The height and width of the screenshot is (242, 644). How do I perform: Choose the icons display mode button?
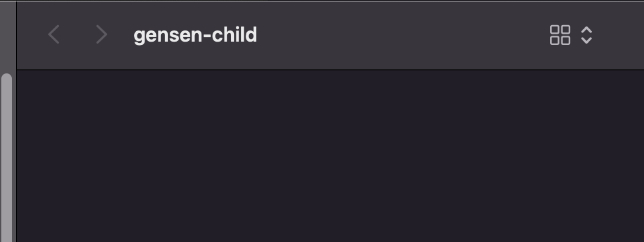click(x=560, y=35)
